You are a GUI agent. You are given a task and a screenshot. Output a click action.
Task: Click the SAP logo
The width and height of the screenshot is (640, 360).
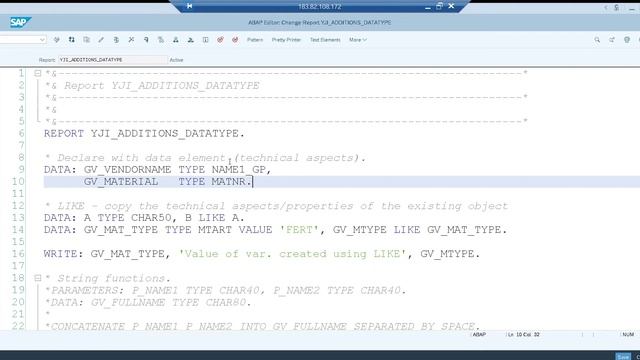point(20,22)
